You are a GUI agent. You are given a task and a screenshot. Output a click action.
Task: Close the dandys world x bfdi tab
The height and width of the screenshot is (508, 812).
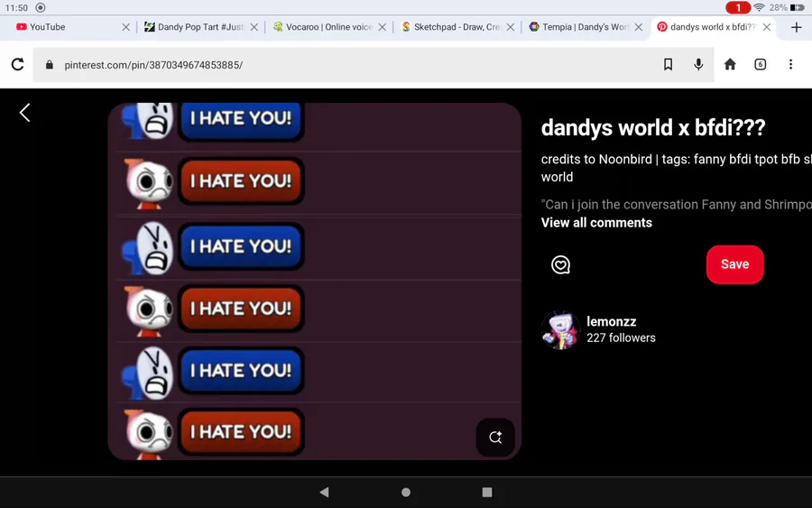tap(766, 27)
